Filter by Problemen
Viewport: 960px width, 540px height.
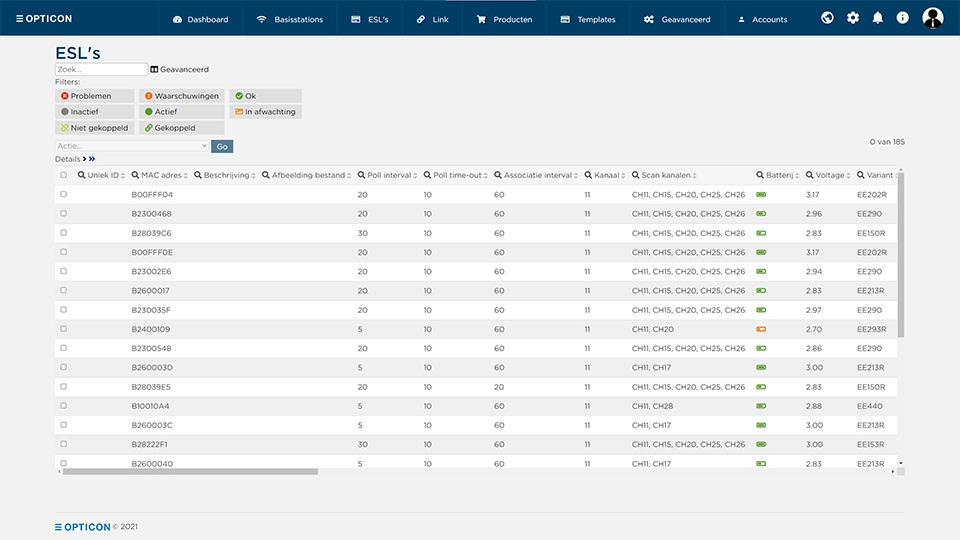pos(95,96)
